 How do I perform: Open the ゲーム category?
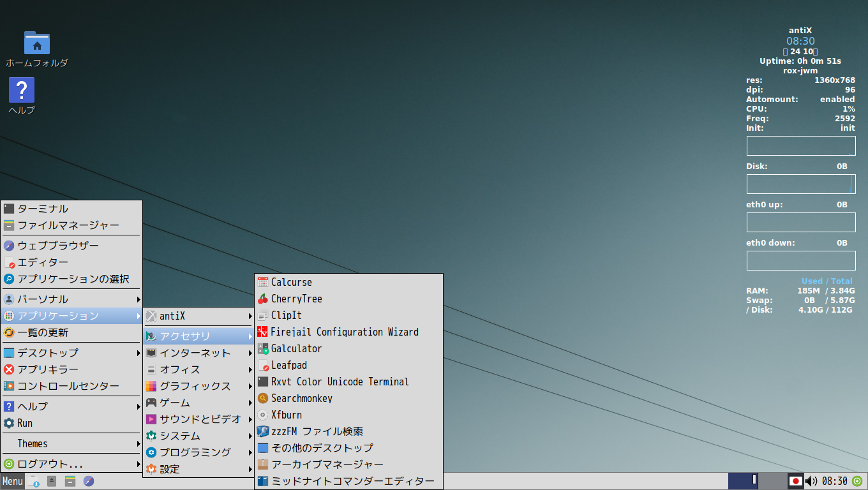[x=198, y=403]
